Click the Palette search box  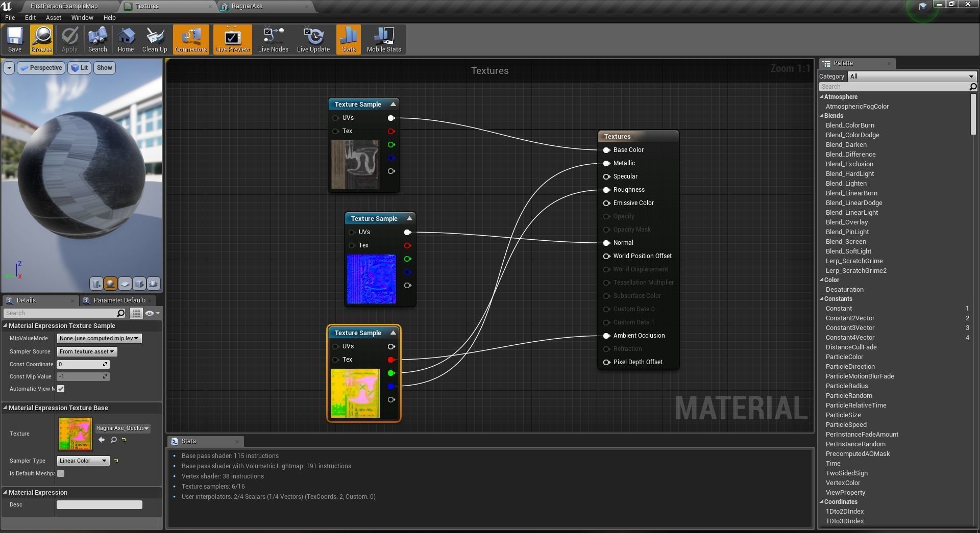coord(894,87)
